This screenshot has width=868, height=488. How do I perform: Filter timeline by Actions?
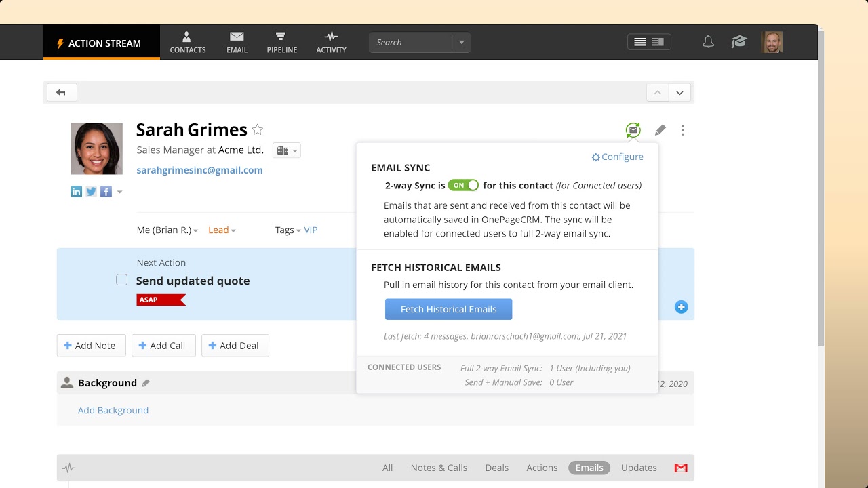[542, 468]
